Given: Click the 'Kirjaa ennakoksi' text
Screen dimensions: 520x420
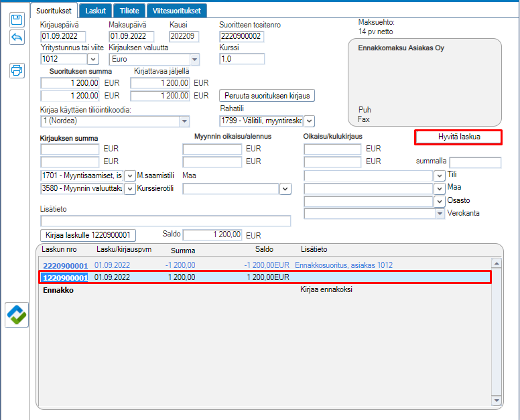Looking at the screenshot, I should click(326, 289).
